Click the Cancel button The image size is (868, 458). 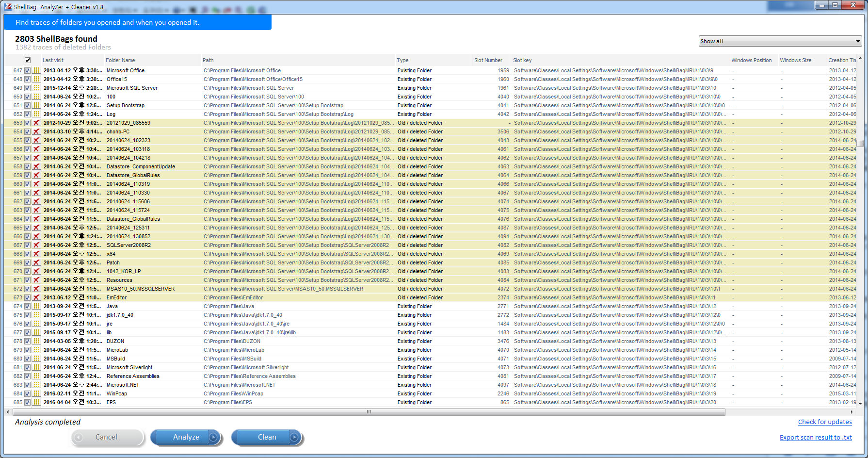coord(107,437)
